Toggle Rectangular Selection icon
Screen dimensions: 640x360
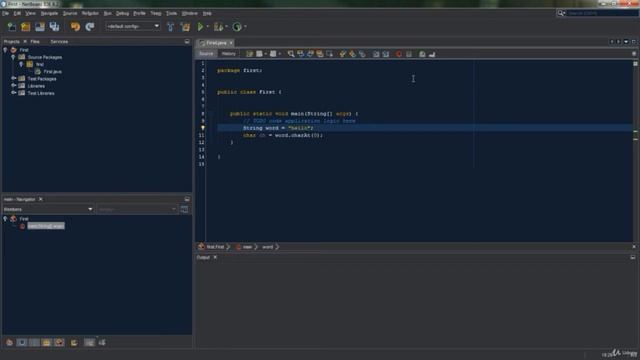(x=329, y=54)
